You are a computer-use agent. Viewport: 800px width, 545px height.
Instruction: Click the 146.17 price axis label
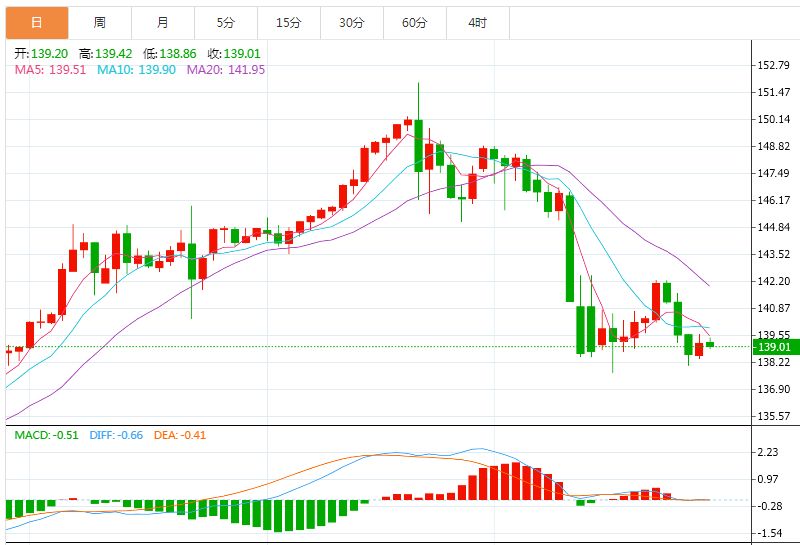pos(773,201)
